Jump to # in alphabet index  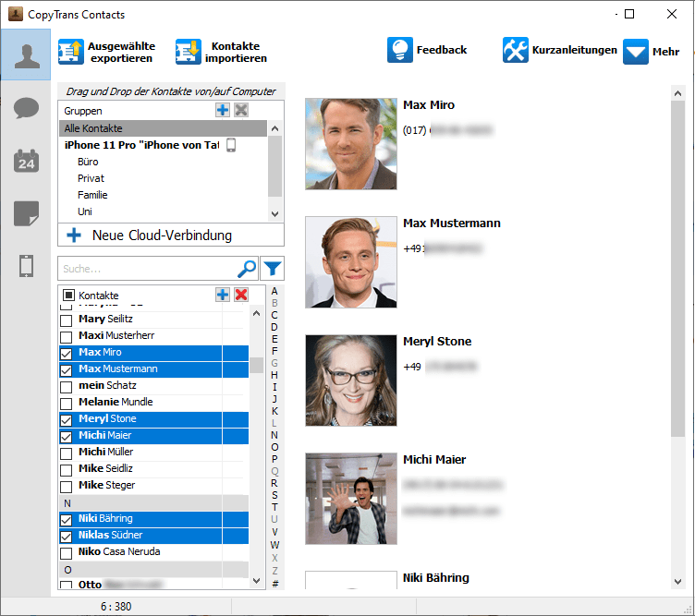(x=274, y=584)
